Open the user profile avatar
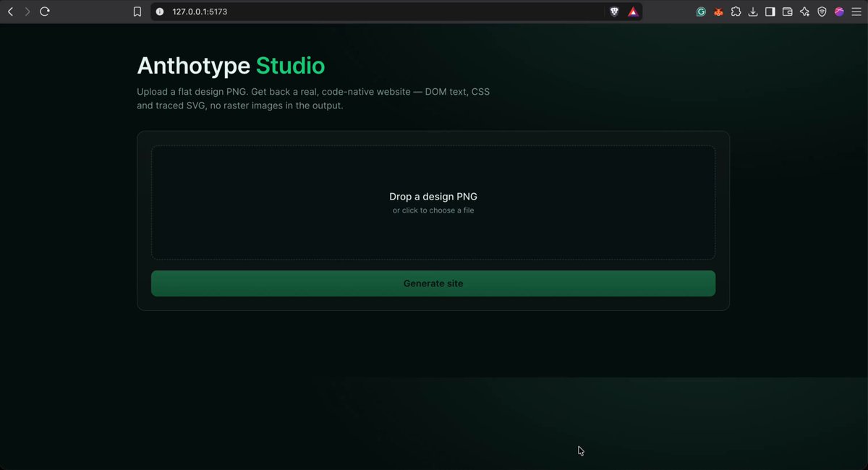The width and height of the screenshot is (868, 470). point(840,12)
